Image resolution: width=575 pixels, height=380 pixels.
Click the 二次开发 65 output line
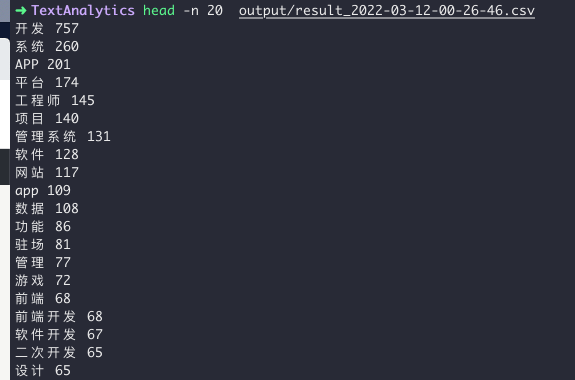[x=59, y=352]
